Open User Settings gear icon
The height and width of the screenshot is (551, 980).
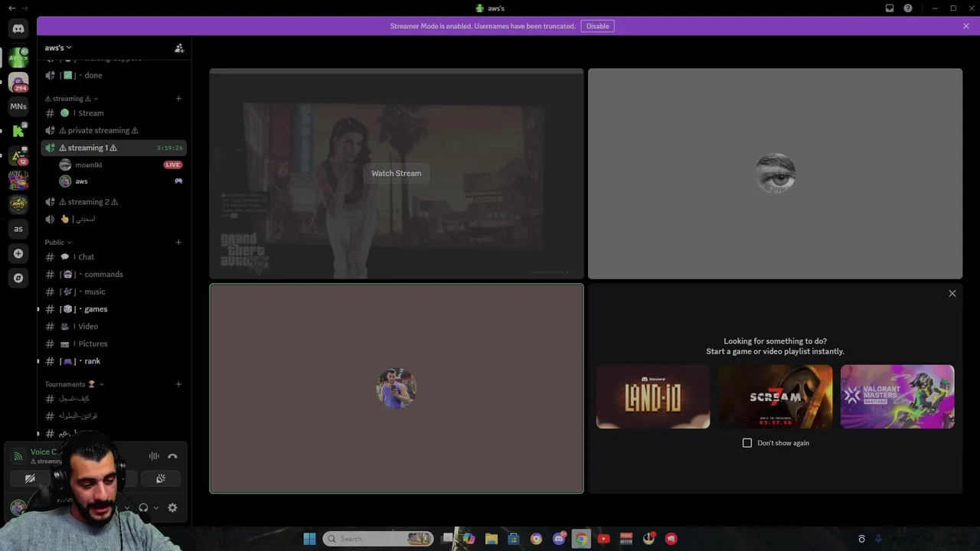172,507
